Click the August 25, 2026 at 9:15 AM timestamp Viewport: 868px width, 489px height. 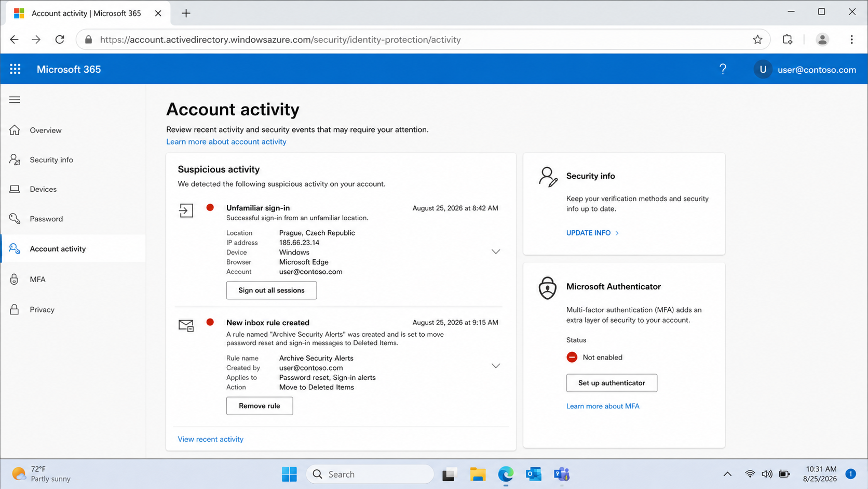pyautogui.click(x=455, y=322)
